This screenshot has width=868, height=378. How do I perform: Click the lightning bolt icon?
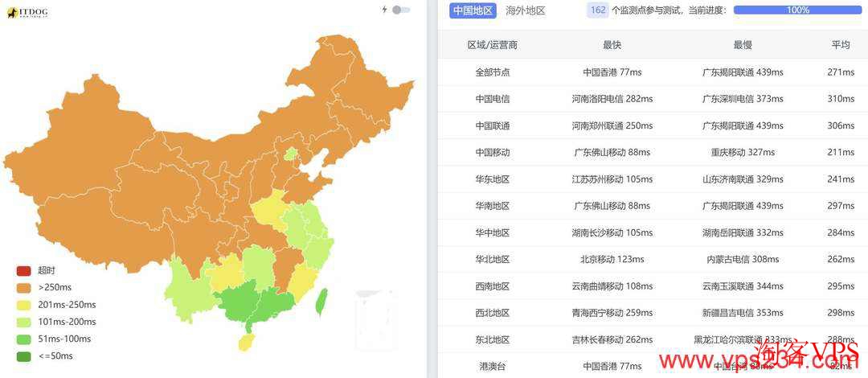tap(384, 10)
